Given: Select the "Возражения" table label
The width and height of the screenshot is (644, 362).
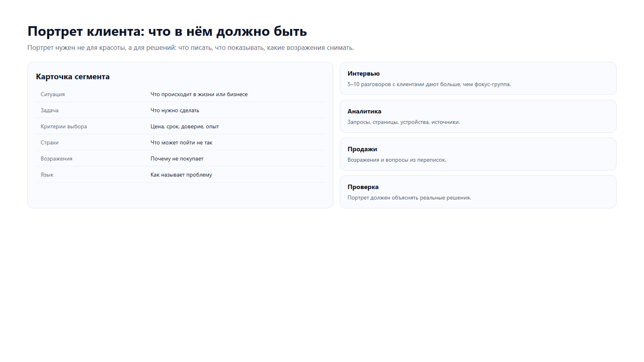Looking at the screenshot, I should pyautogui.click(x=56, y=158).
